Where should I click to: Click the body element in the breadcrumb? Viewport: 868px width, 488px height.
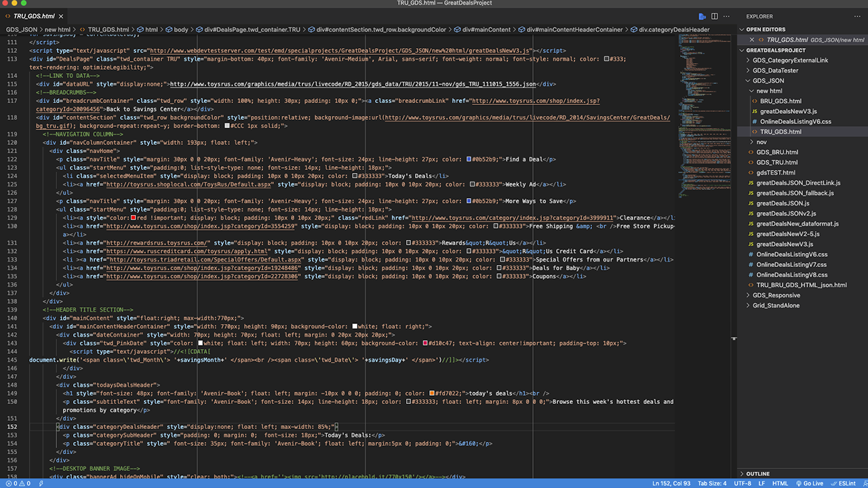point(180,30)
